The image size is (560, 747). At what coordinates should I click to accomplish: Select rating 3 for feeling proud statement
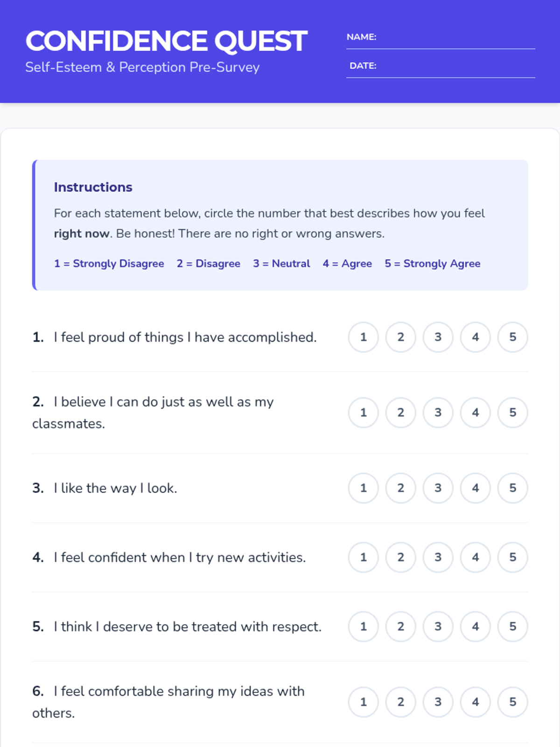(x=438, y=337)
